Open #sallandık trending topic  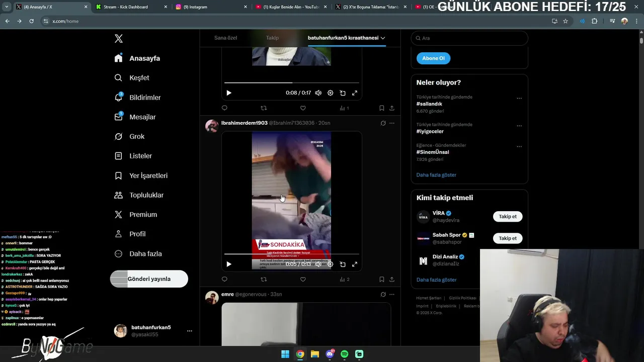coord(429,104)
